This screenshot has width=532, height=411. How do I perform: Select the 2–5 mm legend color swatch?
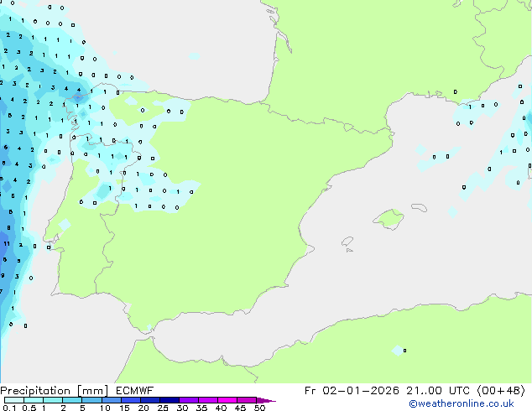(x=72, y=400)
